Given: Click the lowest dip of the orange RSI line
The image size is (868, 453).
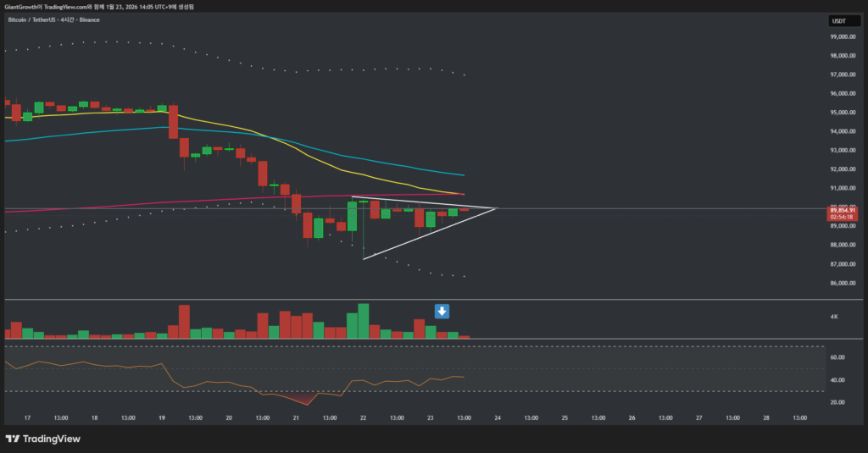Looking at the screenshot, I should coord(306,405).
